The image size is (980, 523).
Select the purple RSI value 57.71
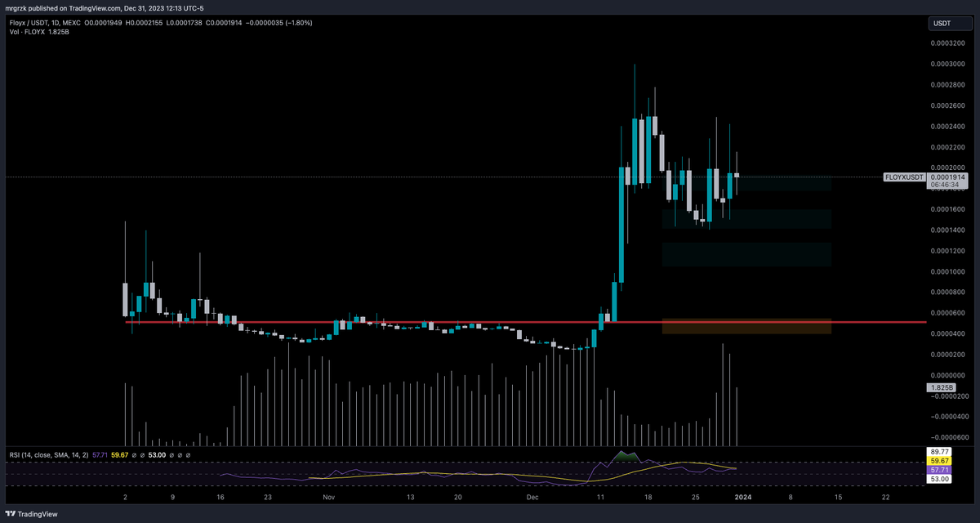click(x=99, y=455)
